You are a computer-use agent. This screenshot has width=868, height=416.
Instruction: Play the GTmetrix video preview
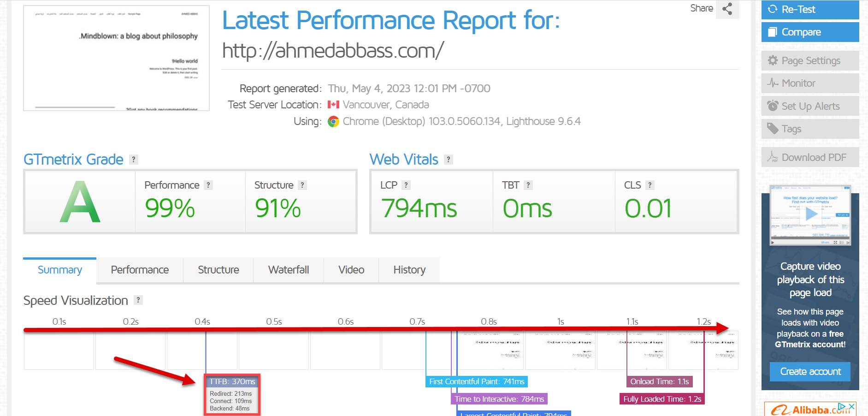[811, 214]
